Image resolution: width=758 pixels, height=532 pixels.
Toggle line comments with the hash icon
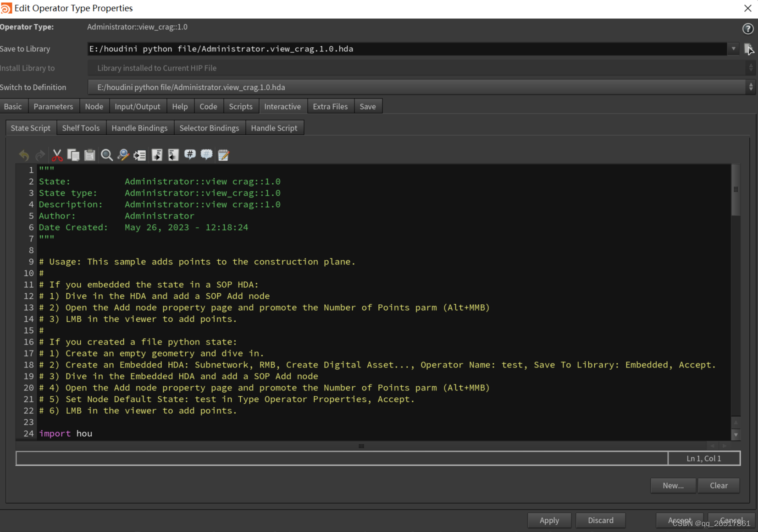(x=190, y=155)
